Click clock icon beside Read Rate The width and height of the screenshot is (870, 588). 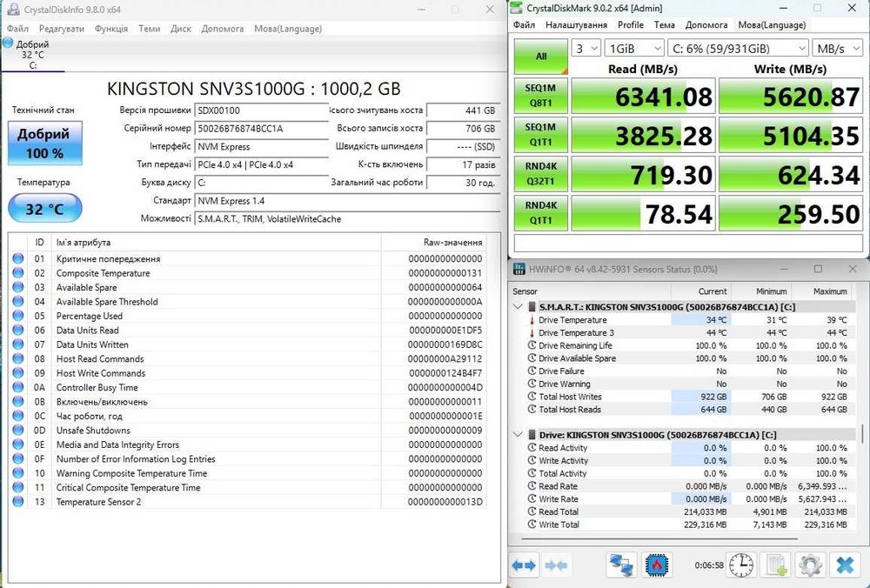coord(532,486)
